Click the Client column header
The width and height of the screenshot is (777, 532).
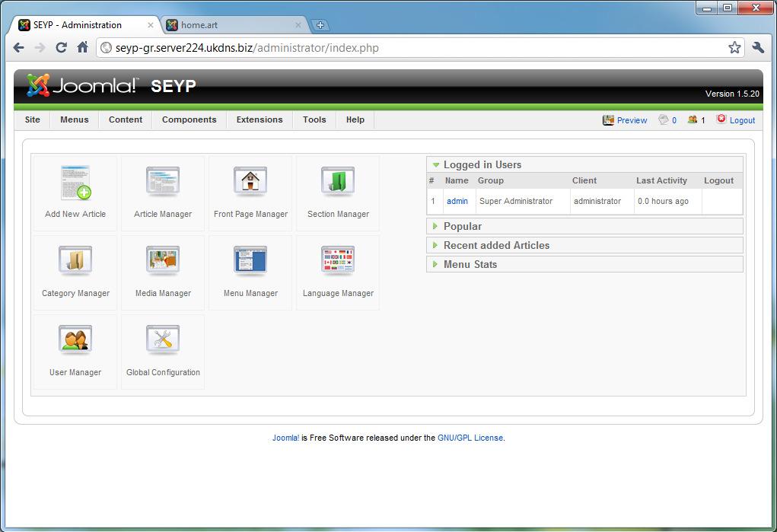584,180
